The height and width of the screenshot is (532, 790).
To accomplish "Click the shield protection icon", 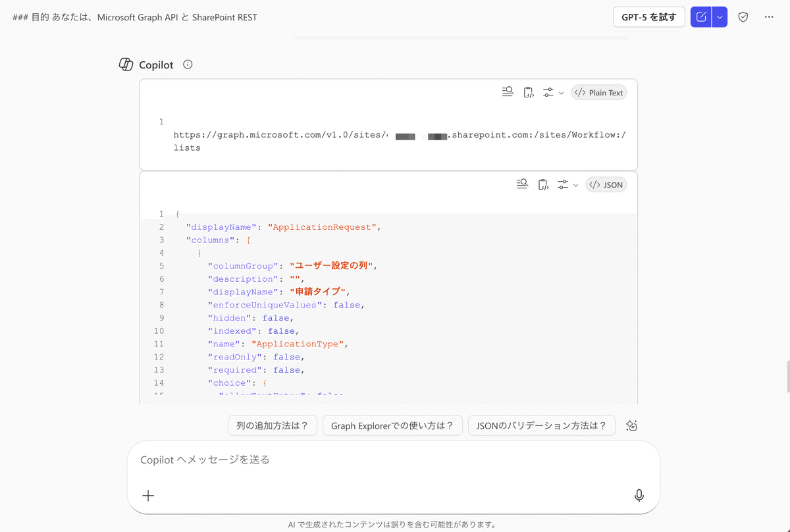I will coord(743,17).
